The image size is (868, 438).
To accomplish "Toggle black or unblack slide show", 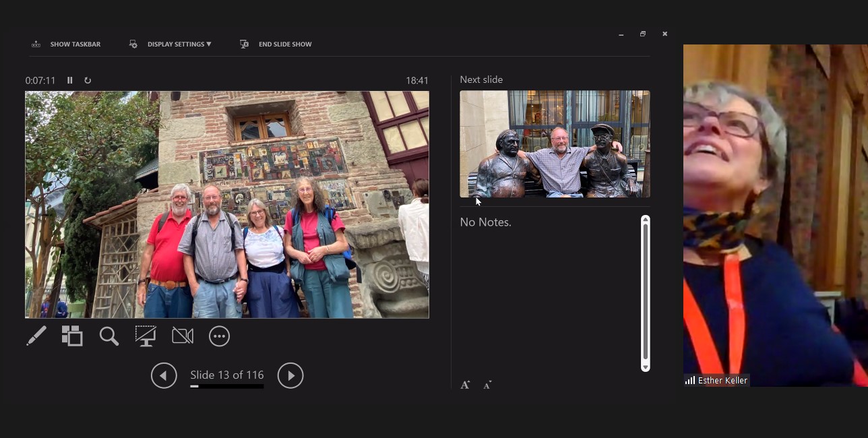I will 146,336.
